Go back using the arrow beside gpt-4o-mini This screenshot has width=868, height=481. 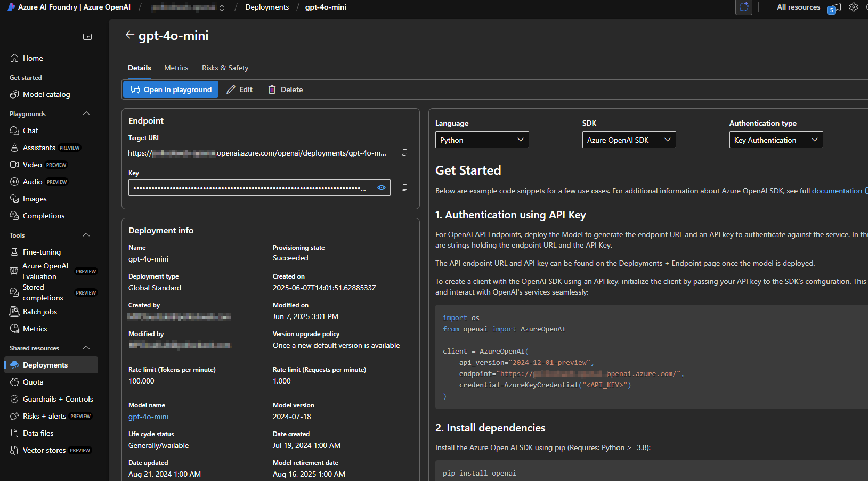[x=129, y=35]
